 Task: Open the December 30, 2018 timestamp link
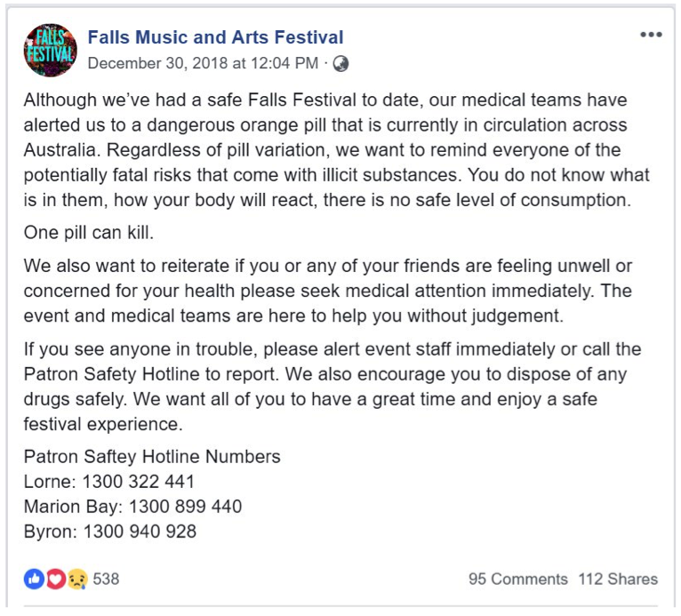click(203, 63)
